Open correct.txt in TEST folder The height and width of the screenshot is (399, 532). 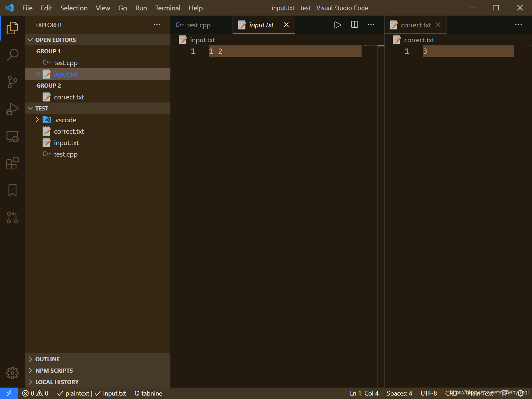98,131
